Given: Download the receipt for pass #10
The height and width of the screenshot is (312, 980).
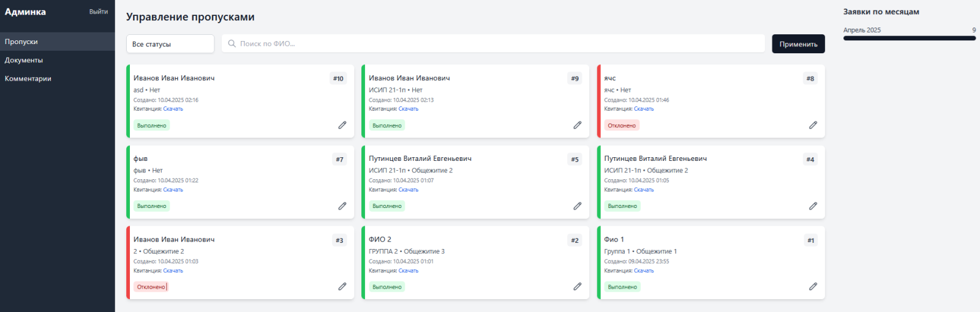Looking at the screenshot, I should (173, 109).
